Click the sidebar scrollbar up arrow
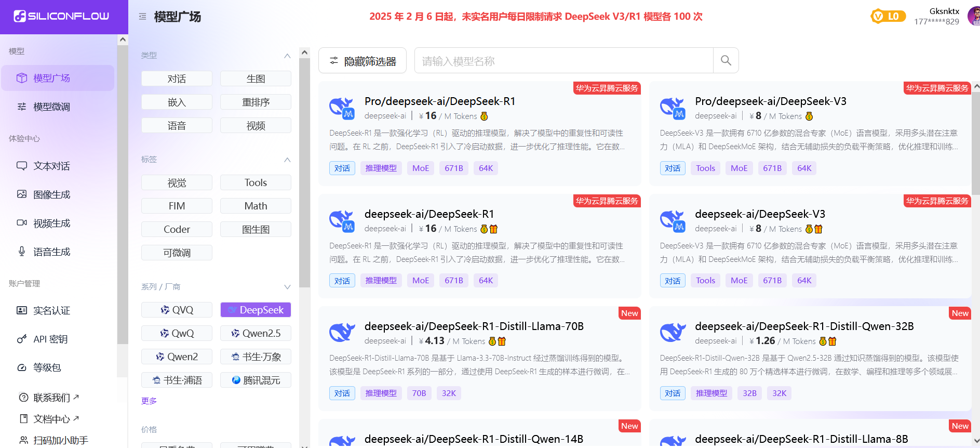The width and height of the screenshot is (980, 448). (x=123, y=39)
